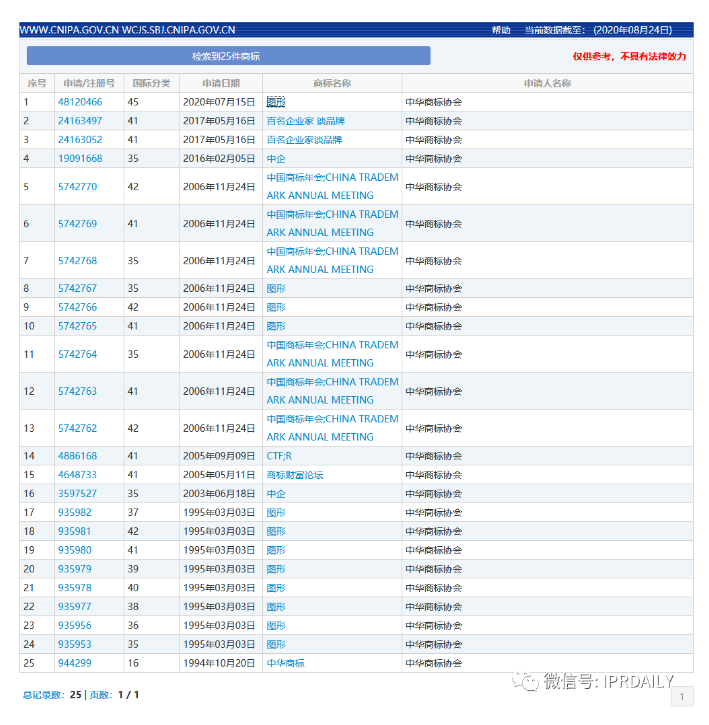Screen dimensions: 709x725
Task: Open registration number 5742769
Action: (78, 224)
